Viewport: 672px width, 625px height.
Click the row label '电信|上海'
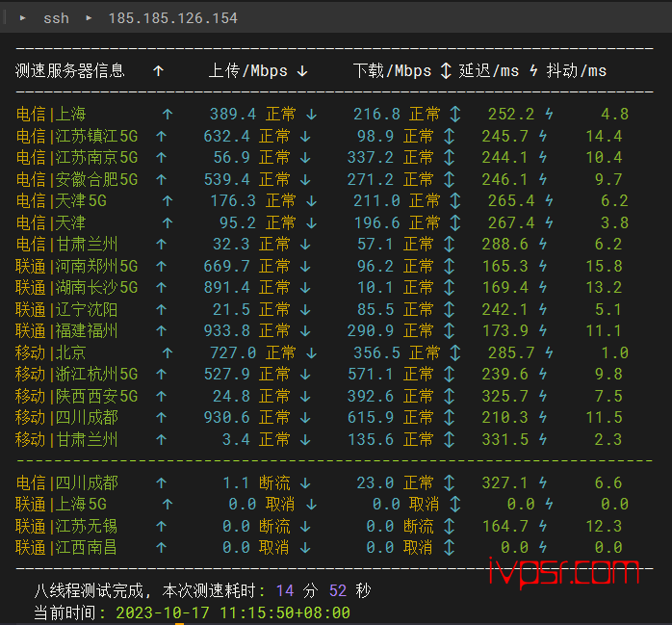(51, 114)
